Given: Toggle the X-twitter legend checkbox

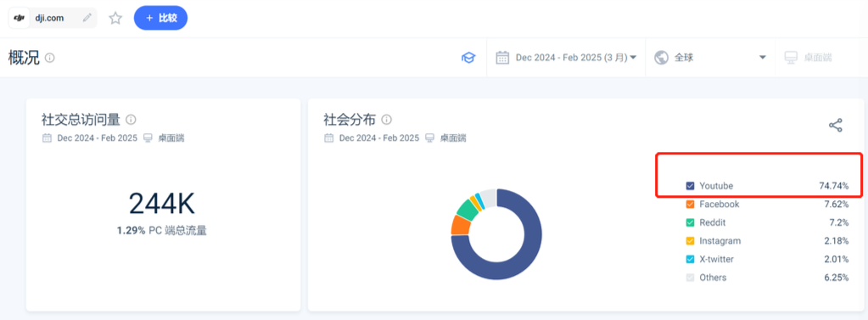Looking at the screenshot, I should click(x=690, y=259).
